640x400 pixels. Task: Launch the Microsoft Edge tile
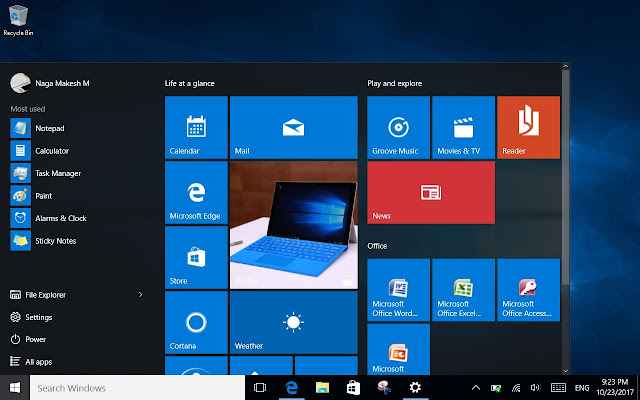pos(196,193)
